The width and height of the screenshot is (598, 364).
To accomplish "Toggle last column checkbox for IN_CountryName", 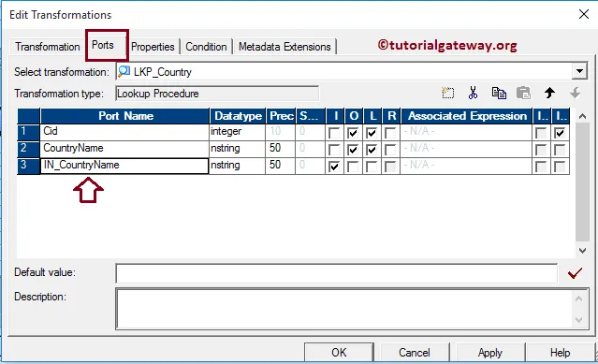I will (x=560, y=167).
